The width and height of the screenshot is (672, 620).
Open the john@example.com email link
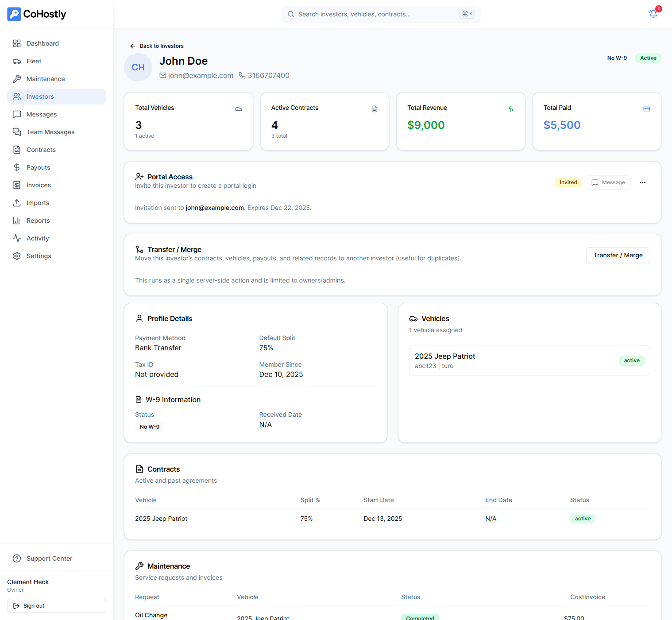201,75
